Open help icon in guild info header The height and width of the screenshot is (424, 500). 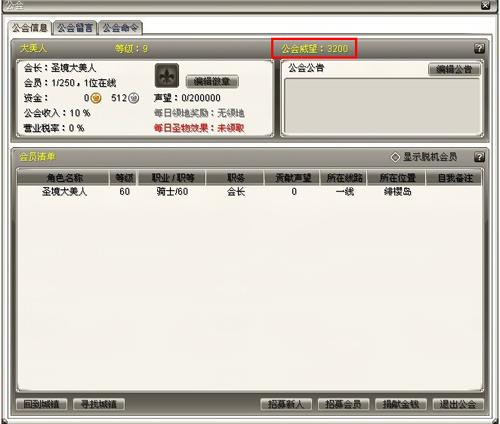[479, 48]
